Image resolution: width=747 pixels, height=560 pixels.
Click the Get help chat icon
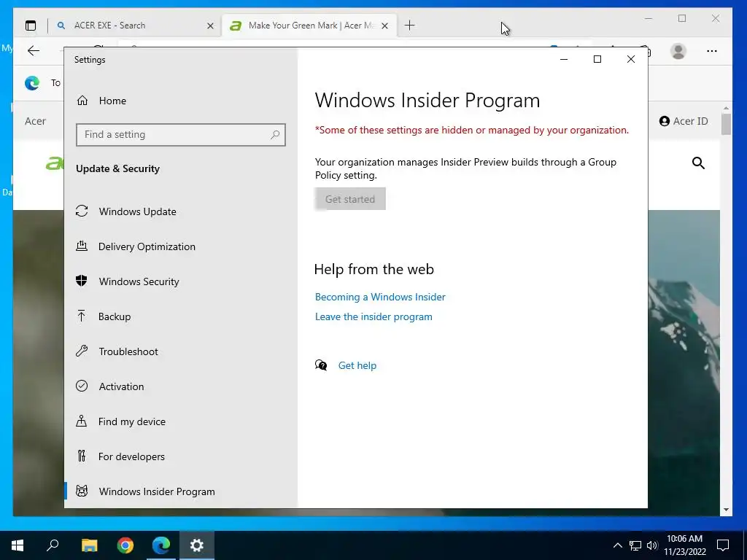(x=321, y=365)
